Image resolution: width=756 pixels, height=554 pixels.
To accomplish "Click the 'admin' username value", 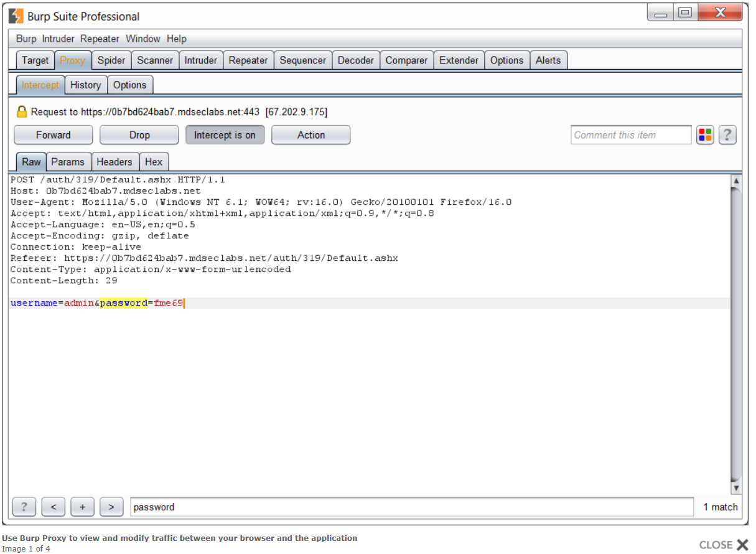I will click(x=79, y=303).
